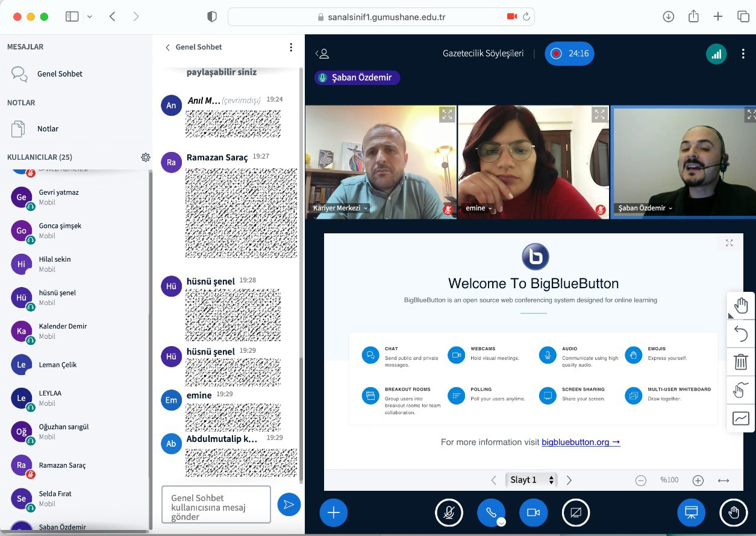Zoom in on the presentation

tap(698, 481)
